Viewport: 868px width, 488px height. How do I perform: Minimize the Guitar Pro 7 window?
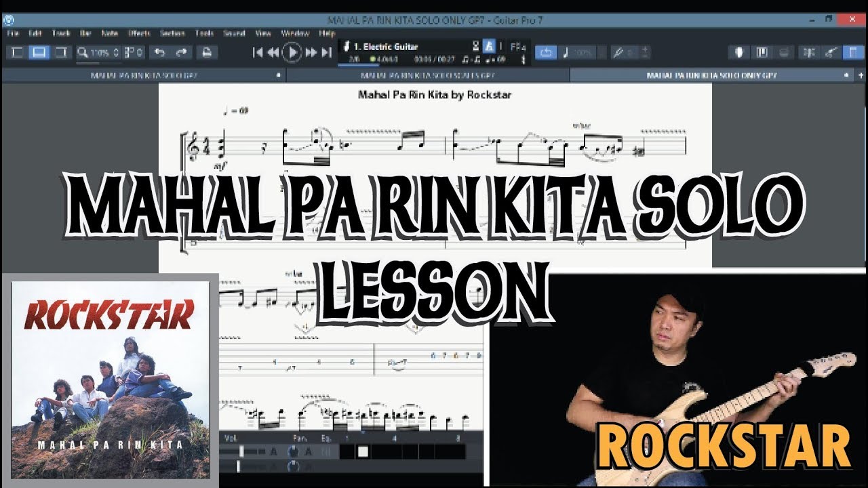810,19
